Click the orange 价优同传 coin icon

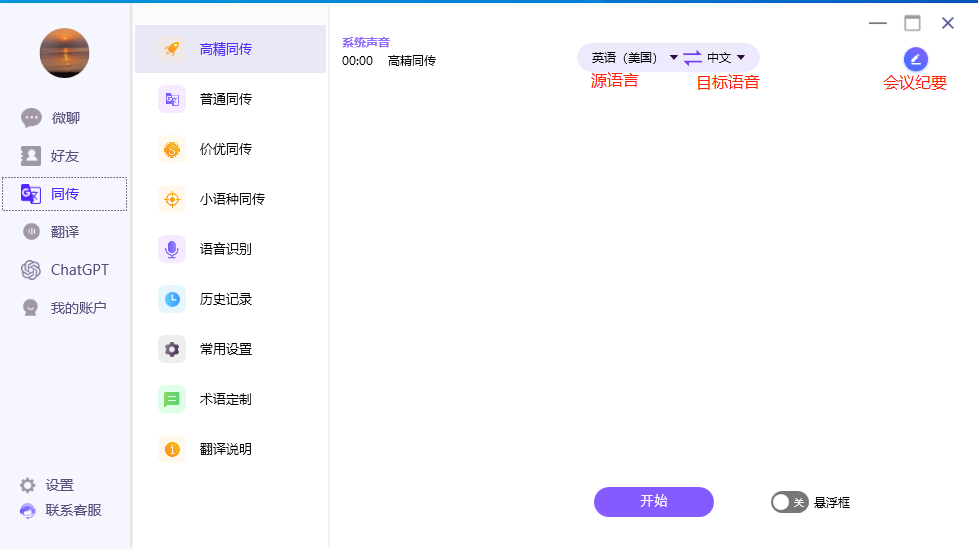point(172,149)
